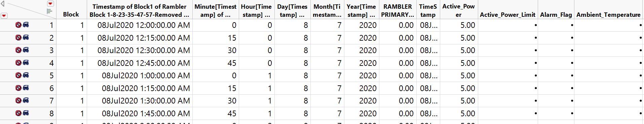Select the Active_Power_Limit column header
This screenshot has width=644, height=124.
click(507, 14)
